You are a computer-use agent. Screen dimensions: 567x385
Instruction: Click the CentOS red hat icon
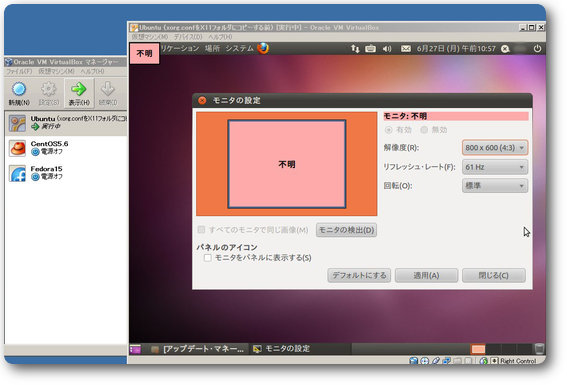tap(17, 148)
